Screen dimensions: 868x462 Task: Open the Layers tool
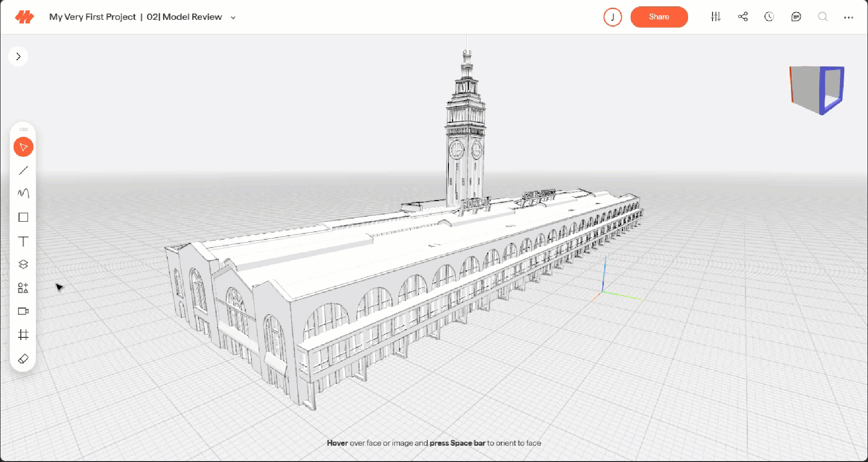point(24,264)
